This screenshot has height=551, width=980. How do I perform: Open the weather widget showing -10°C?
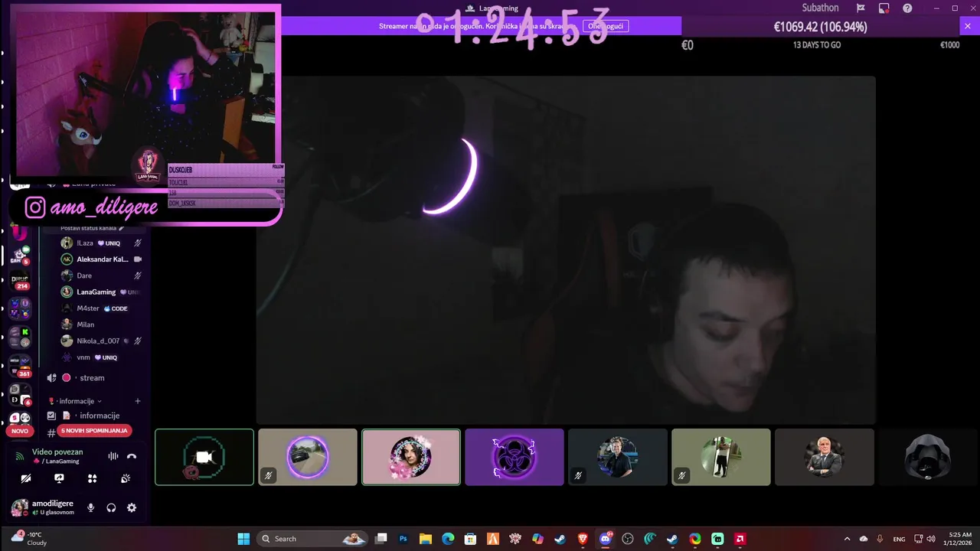coord(29,538)
